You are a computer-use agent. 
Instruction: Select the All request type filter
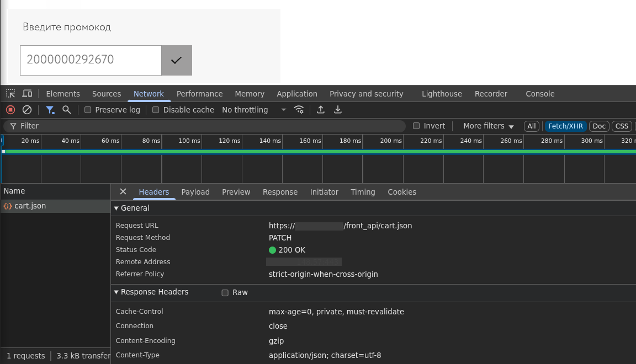tap(531, 126)
